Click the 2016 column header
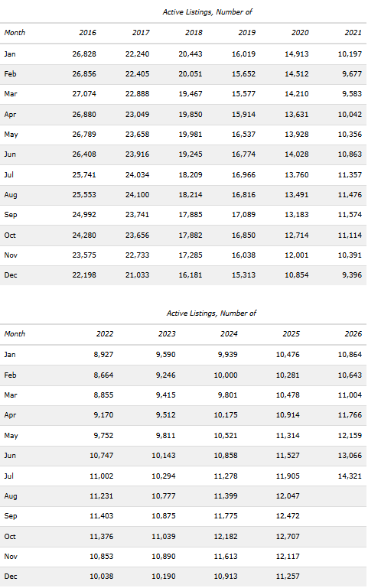The width and height of the screenshot is (368, 588). click(87, 33)
